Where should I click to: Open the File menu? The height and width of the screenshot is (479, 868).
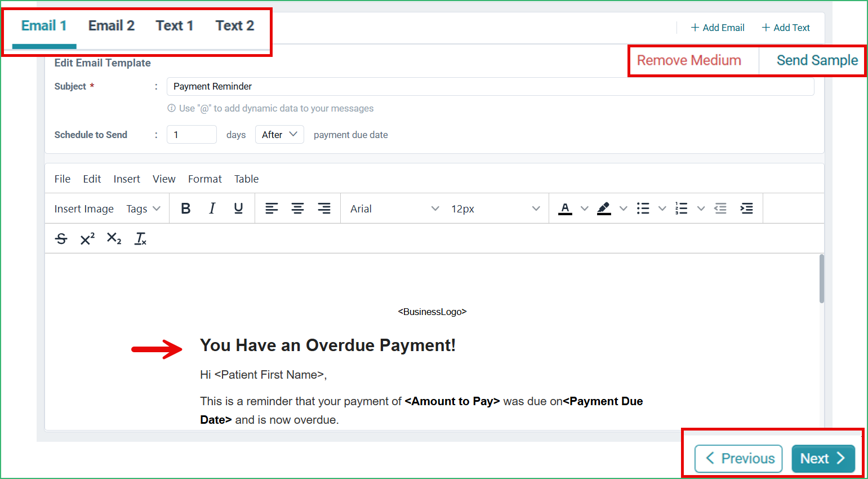[63, 179]
